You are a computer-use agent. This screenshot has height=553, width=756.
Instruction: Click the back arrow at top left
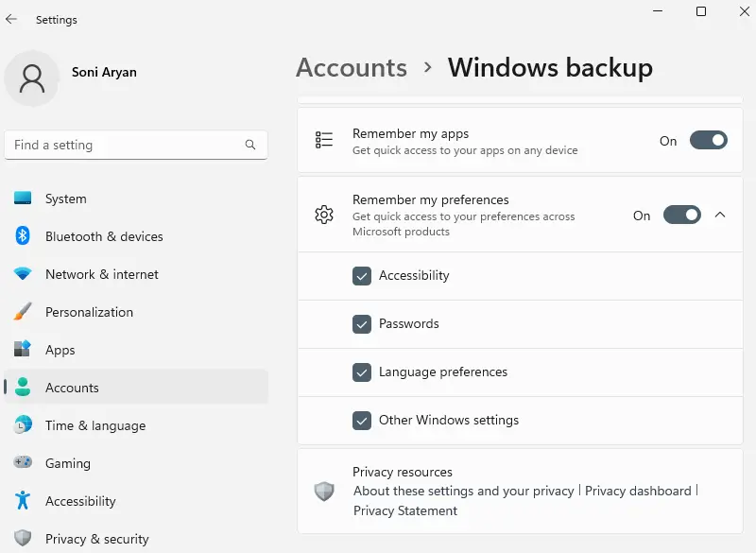(x=12, y=19)
